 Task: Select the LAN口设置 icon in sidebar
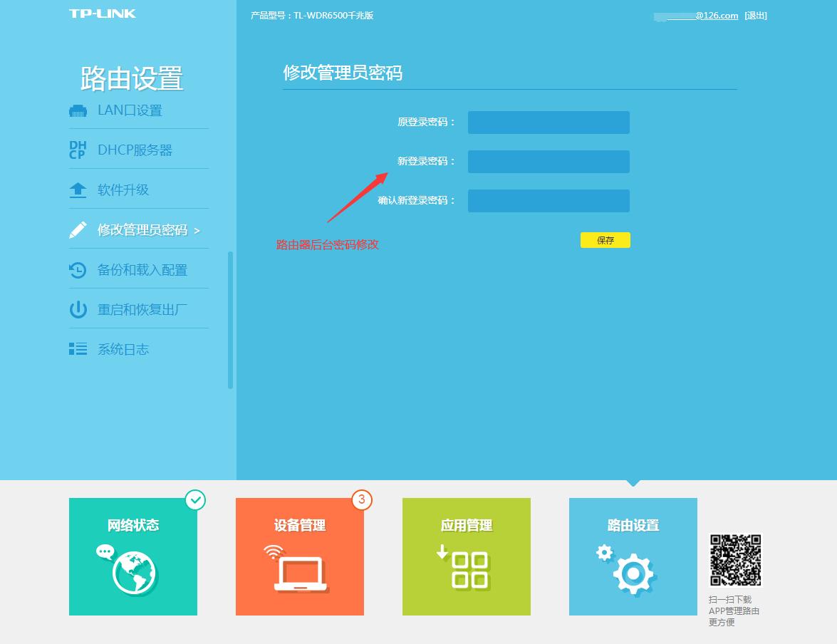point(78,110)
